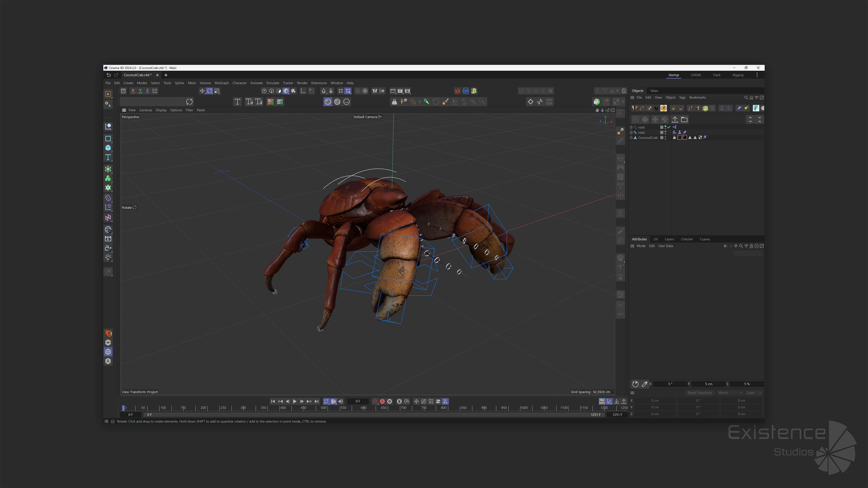Click the upload arrow icon in Objects toolbar
Screen dimensions: 868x488
(x=675, y=120)
